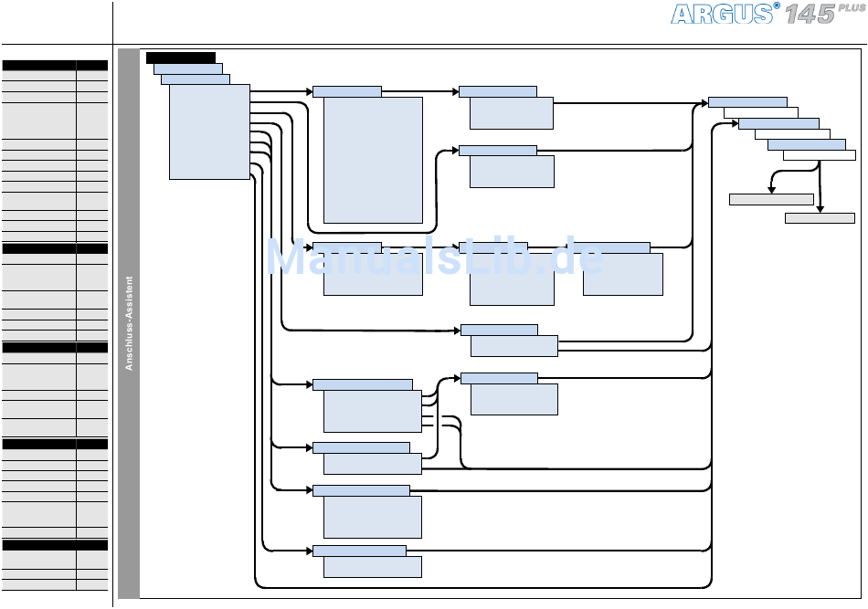Click the last black header row in left table

click(55, 545)
